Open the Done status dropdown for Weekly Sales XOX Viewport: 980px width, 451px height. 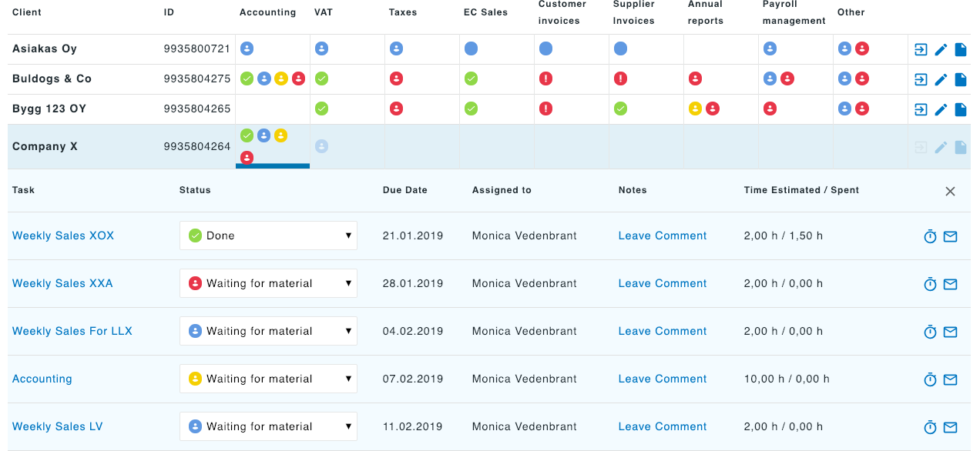(x=268, y=236)
